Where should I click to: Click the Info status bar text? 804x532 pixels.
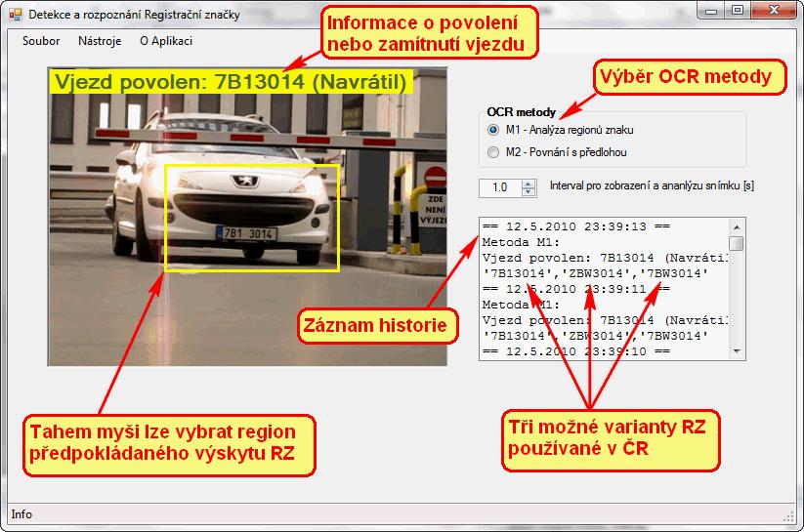point(21,514)
